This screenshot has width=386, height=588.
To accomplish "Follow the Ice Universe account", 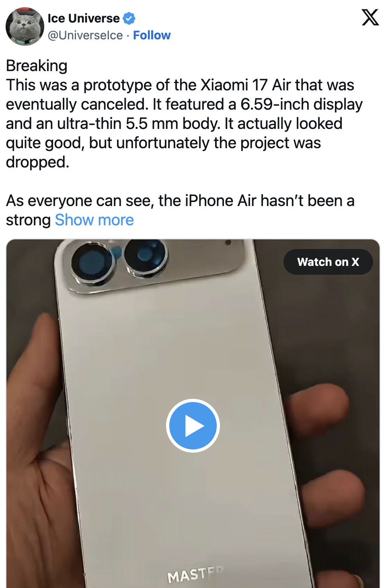I will (x=152, y=35).
